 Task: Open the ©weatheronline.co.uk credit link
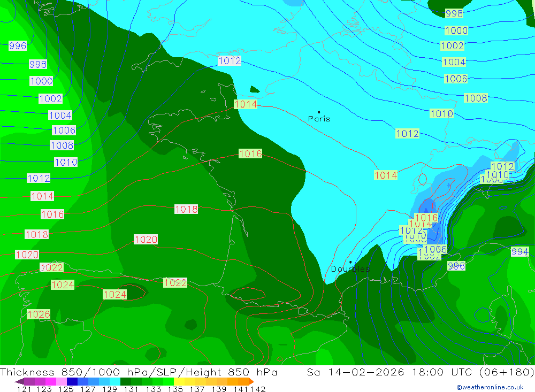(x=490, y=387)
